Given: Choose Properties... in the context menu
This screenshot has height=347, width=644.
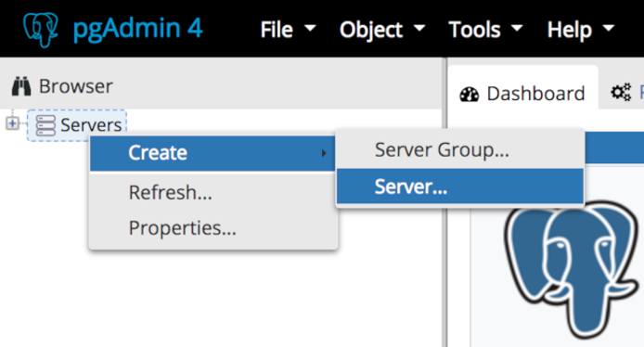Looking at the screenshot, I should point(213,228).
